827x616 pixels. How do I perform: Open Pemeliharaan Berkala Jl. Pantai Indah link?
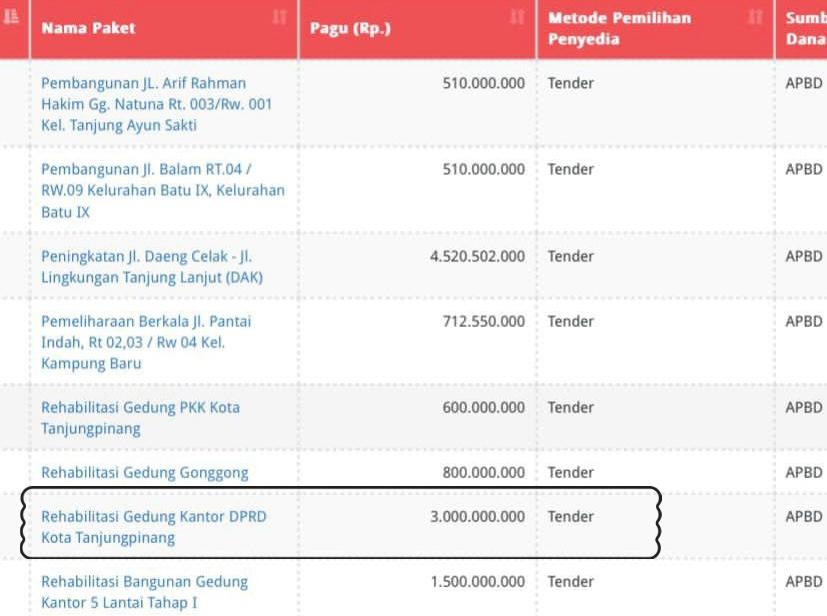[146, 342]
